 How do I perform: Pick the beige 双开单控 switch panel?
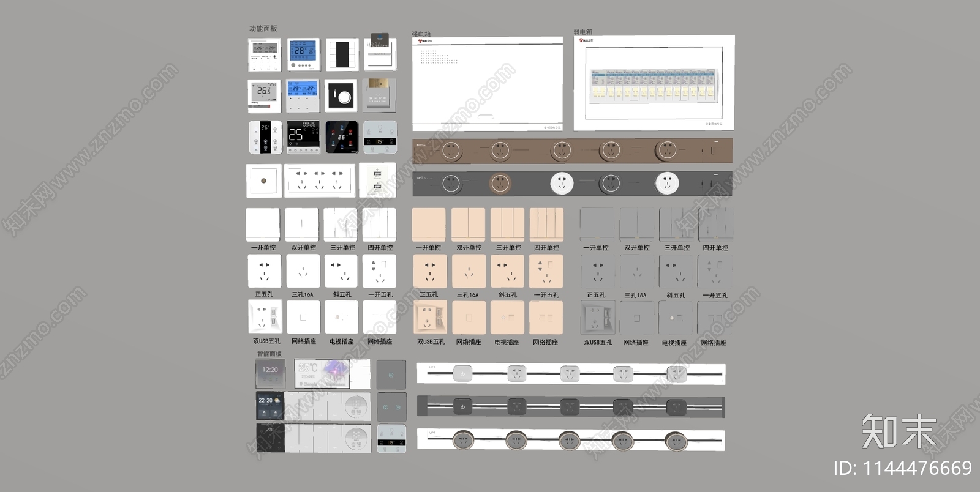coord(468,225)
